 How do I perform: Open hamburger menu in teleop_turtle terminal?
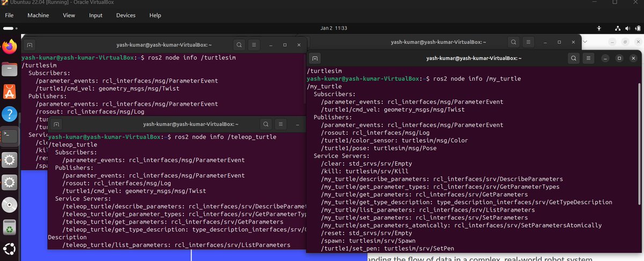[281, 124]
